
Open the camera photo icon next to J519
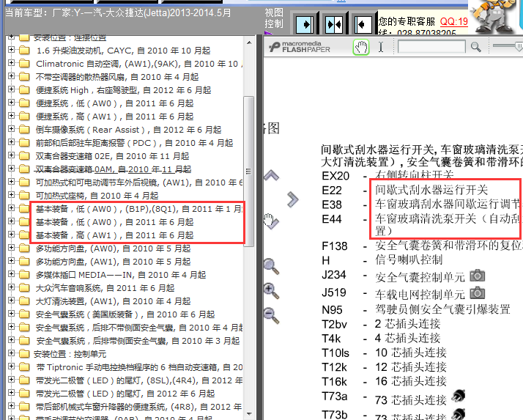click(x=478, y=292)
